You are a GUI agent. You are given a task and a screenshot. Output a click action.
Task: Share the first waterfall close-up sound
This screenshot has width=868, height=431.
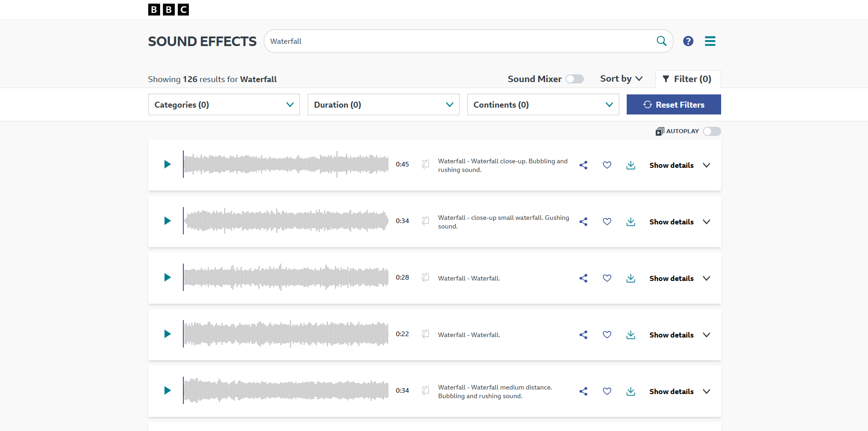[x=583, y=165]
